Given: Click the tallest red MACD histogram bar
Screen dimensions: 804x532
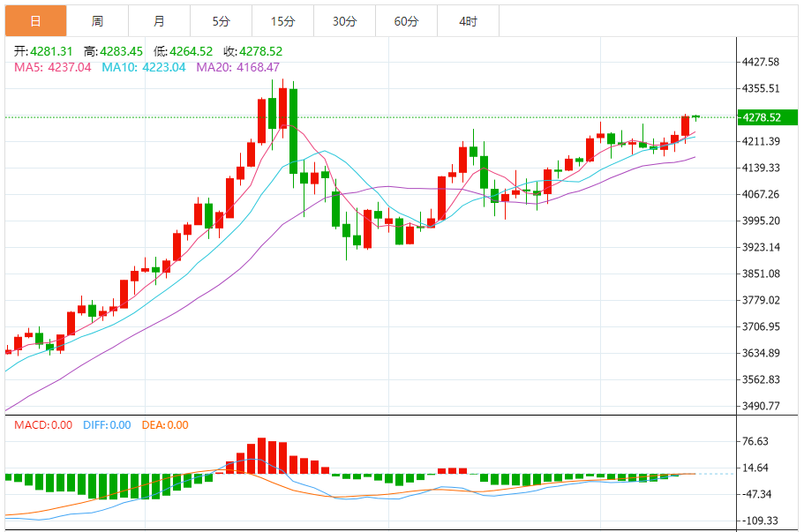Looking at the screenshot, I should coord(261,456).
